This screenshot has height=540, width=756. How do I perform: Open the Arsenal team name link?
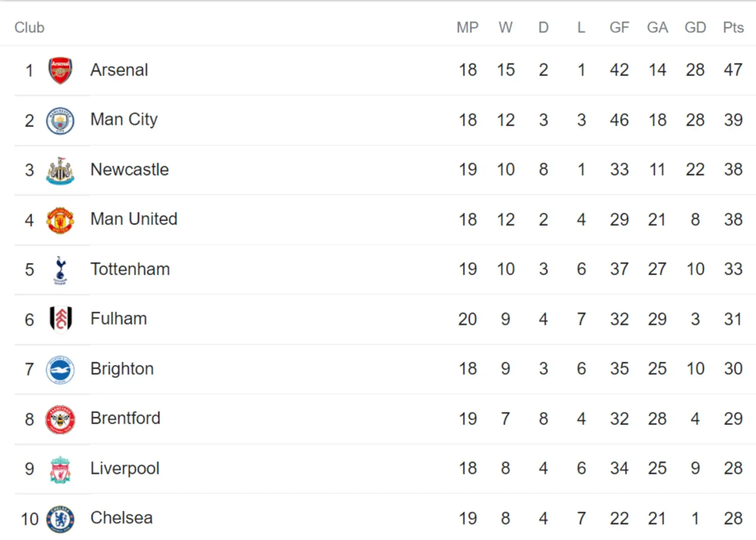pos(119,70)
